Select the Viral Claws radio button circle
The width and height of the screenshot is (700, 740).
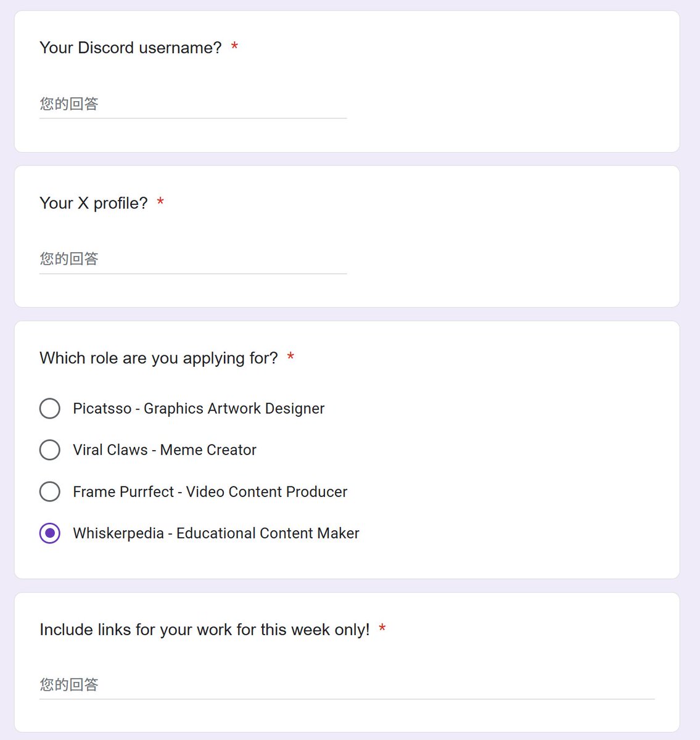(x=50, y=450)
